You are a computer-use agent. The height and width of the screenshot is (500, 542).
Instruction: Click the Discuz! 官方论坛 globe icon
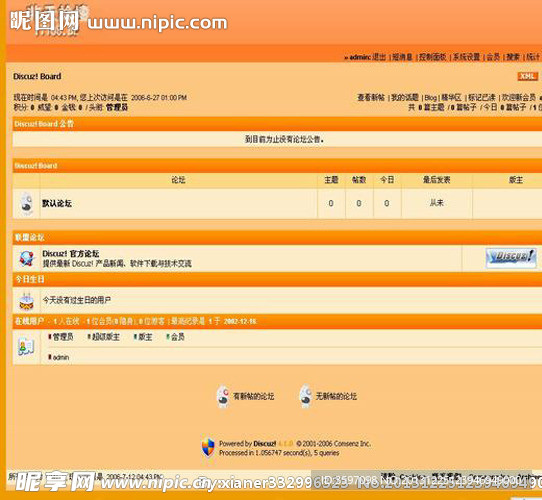(27, 258)
